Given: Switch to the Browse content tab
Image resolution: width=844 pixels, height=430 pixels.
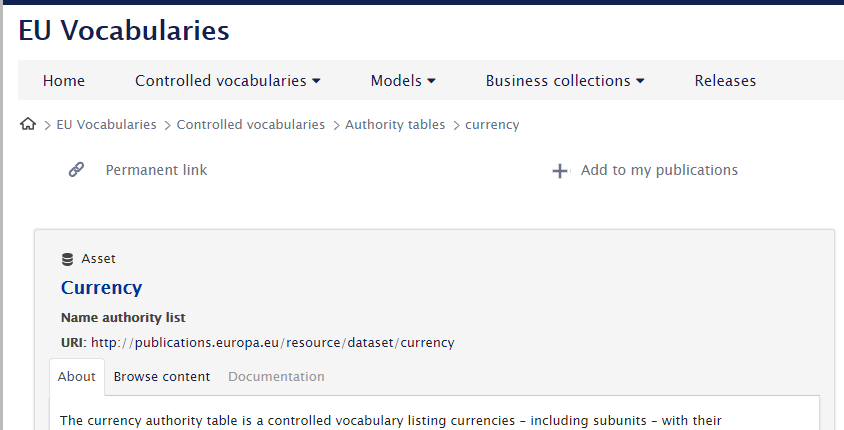Looking at the screenshot, I should click(x=162, y=377).
